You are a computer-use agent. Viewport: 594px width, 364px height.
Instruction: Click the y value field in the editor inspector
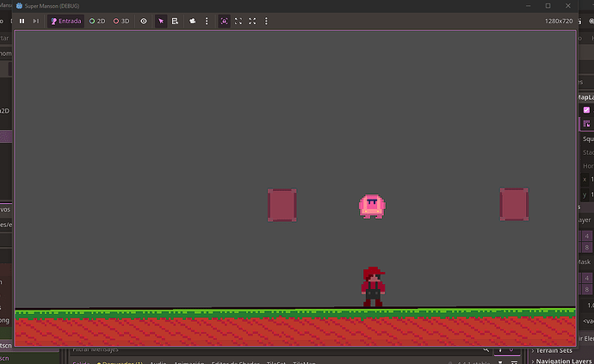pos(589,194)
